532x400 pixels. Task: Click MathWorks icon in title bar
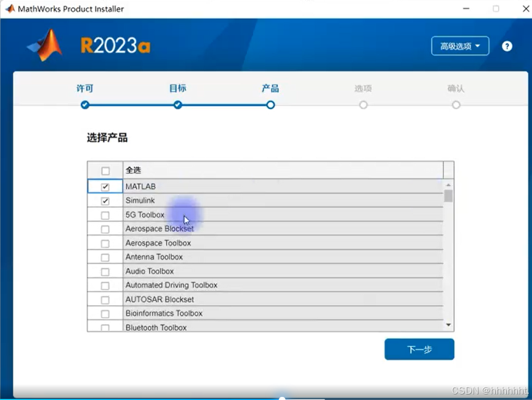[x=10, y=9]
